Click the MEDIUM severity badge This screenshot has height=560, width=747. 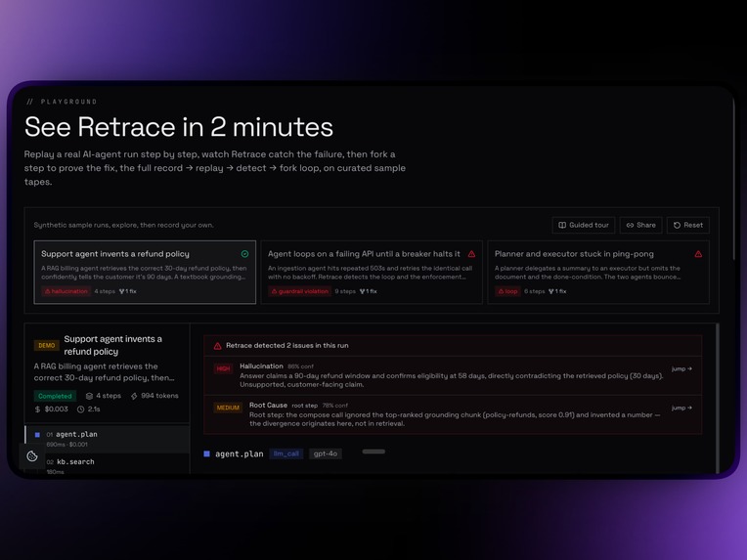(x=228, y=409)
